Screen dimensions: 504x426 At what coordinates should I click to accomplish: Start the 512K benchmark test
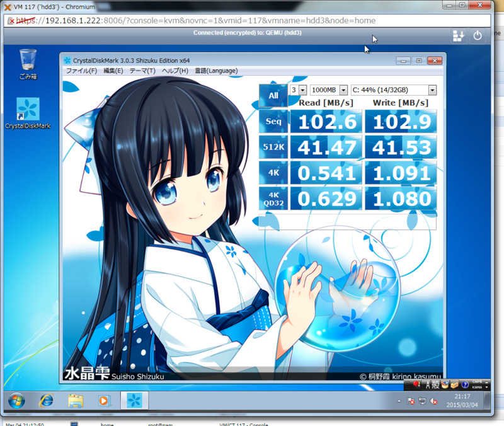coord(273,147)
